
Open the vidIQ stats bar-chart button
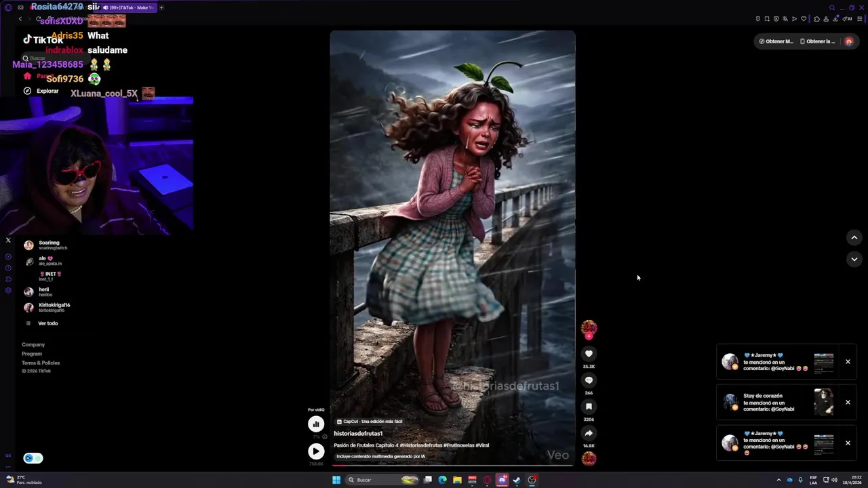316,424
